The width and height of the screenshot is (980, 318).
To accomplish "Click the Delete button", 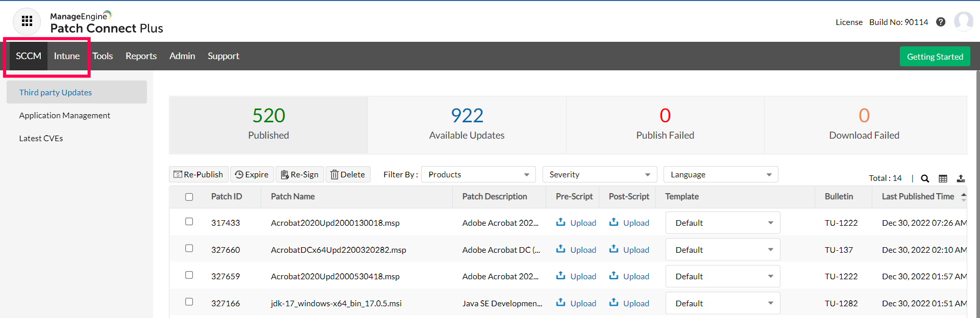I will (348, 174).
